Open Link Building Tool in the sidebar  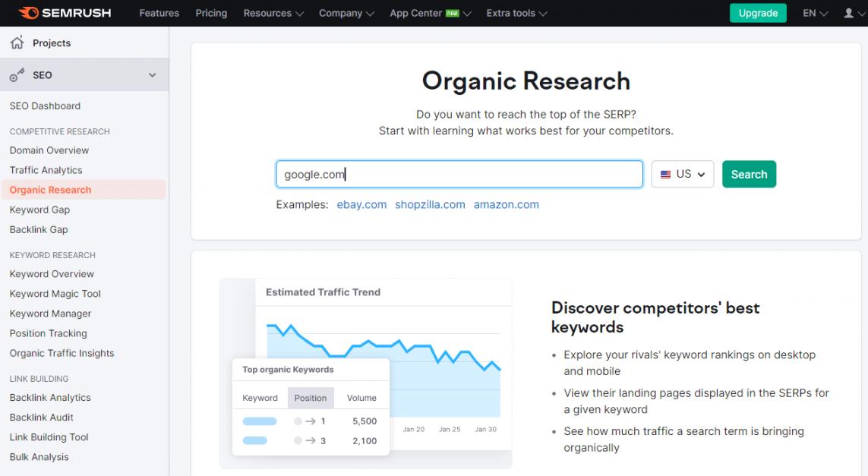(x=49, y=437)
